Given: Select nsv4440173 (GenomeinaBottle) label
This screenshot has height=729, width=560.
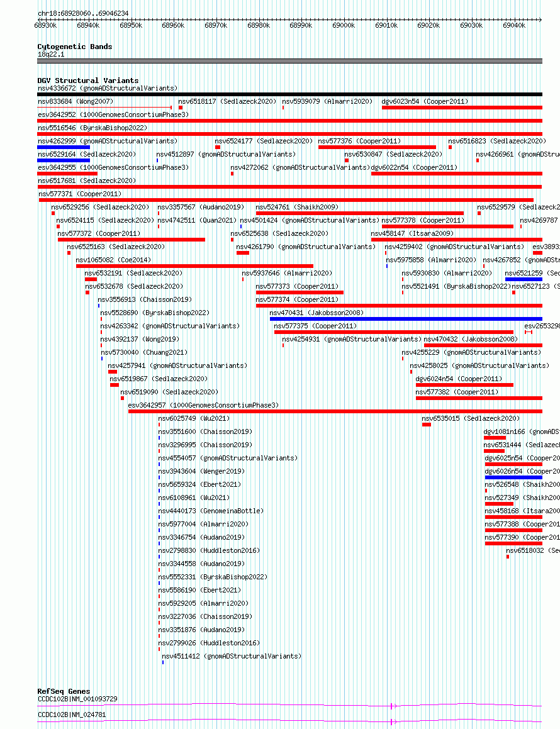Looking at the screenshot, I should 211,511.
